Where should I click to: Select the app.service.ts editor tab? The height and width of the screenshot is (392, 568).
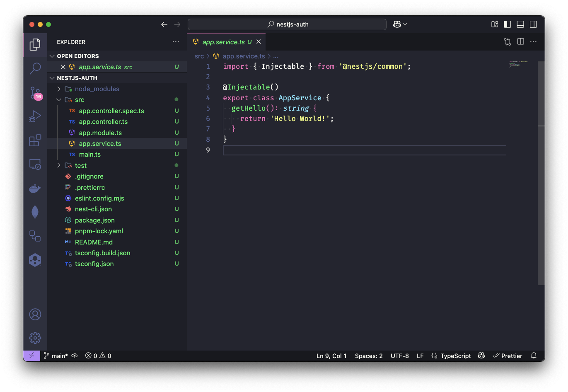click(x=226, y=42)
